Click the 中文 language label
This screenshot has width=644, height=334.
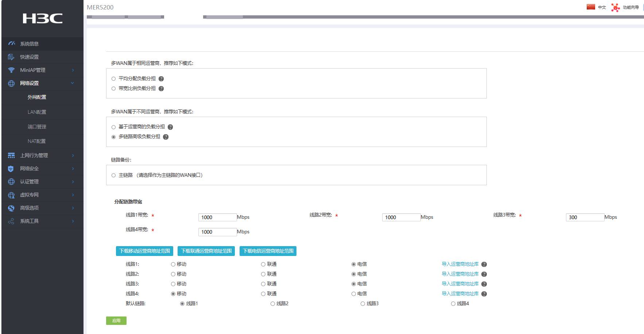click(602, 7)
